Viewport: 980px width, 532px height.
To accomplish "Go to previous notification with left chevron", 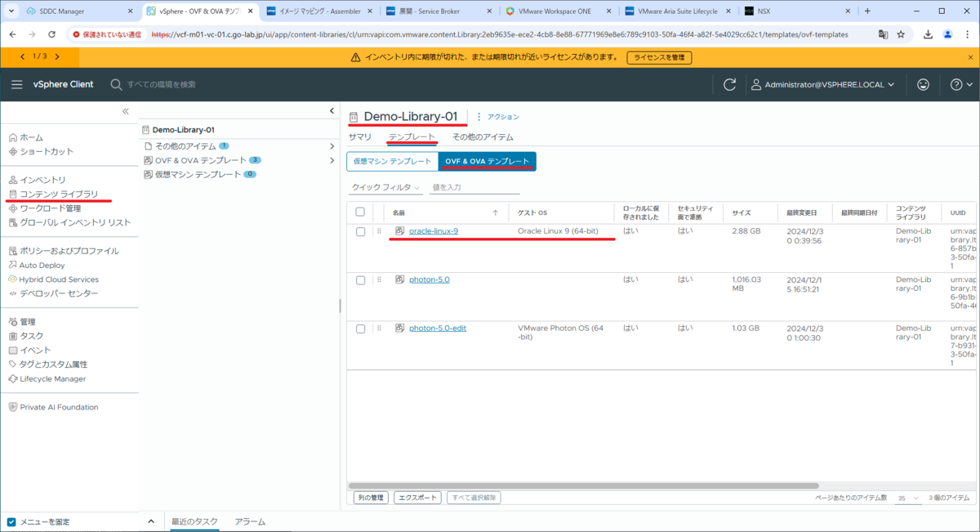I will 22,56.
